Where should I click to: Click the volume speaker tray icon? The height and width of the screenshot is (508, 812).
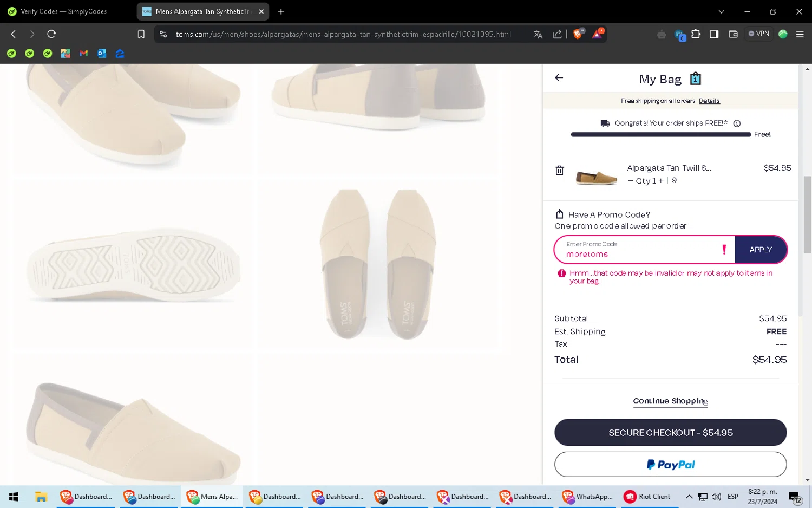716,497
